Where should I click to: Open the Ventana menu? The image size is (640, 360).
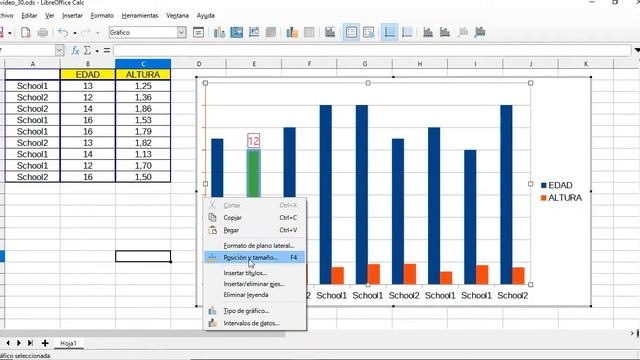(177, 16)
